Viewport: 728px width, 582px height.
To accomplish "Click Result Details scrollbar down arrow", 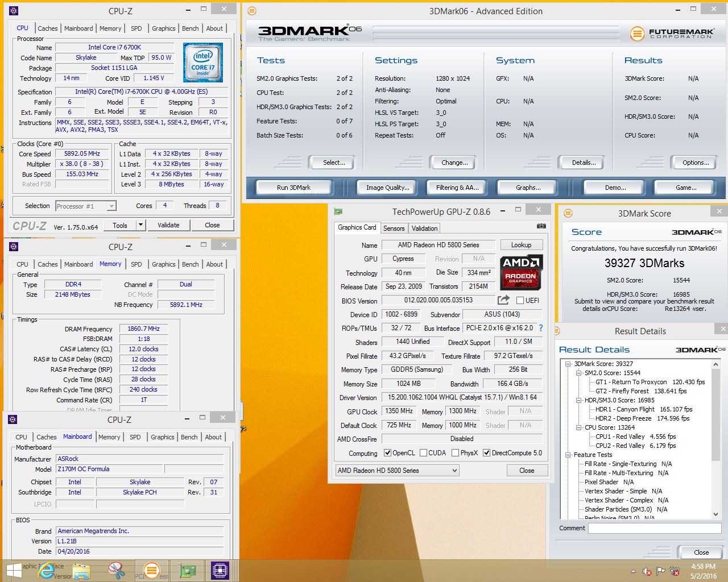I will [716, 514].
